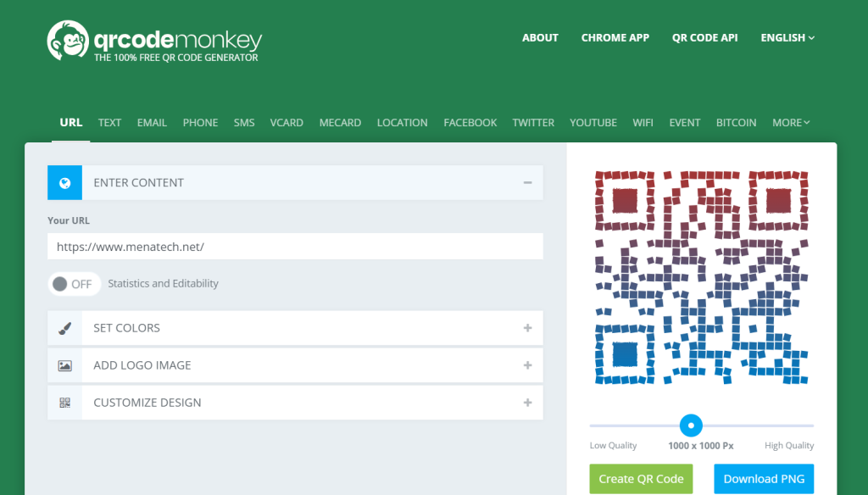Switch to the WiFi tab
The image size is (868, 495).
[643, 122]
